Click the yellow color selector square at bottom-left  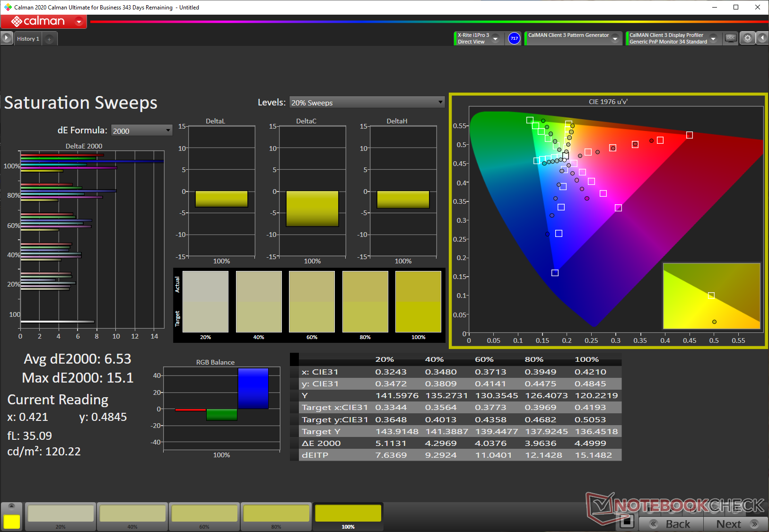(12, 522)
